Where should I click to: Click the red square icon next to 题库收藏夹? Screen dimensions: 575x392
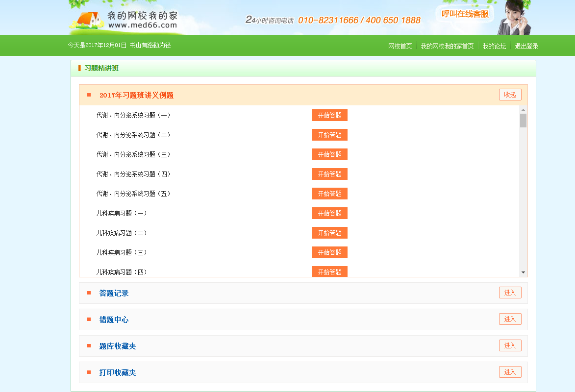click(89, 345)
